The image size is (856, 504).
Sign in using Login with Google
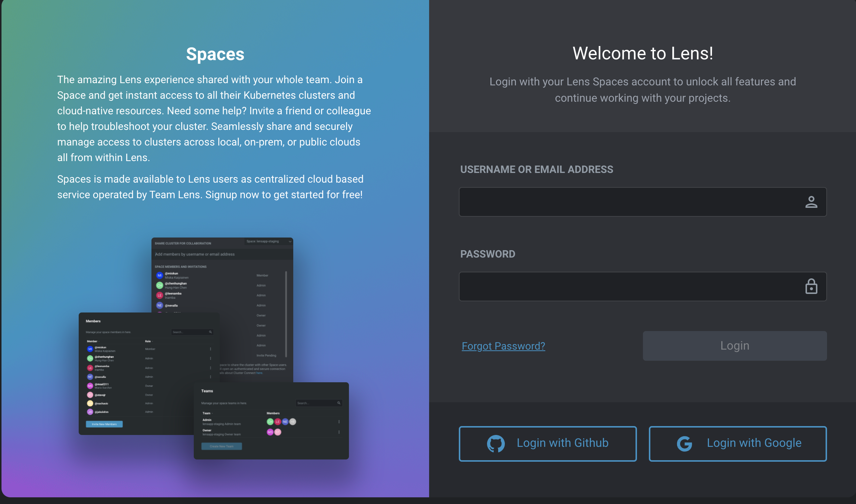738,444
